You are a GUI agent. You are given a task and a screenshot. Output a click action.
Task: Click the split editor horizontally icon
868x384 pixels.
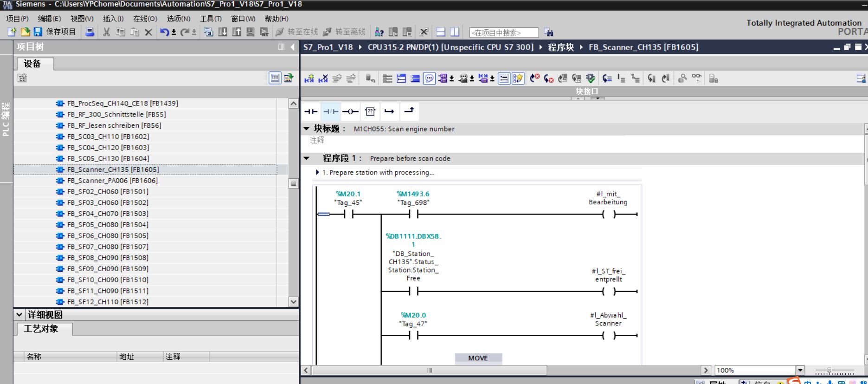tap(441, 32)
